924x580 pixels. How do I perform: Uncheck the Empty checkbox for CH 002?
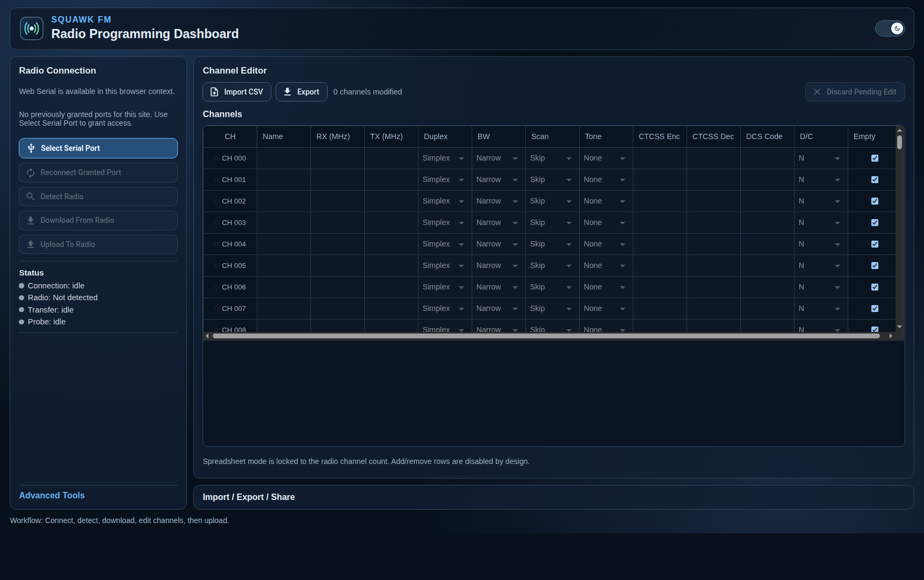click(875, 201)
